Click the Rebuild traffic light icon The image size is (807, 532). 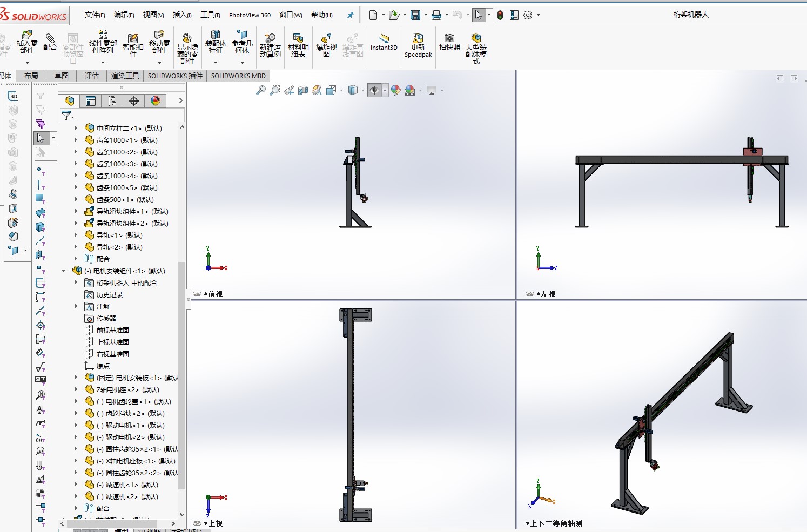pyautogui.click(x=500, y=15)
